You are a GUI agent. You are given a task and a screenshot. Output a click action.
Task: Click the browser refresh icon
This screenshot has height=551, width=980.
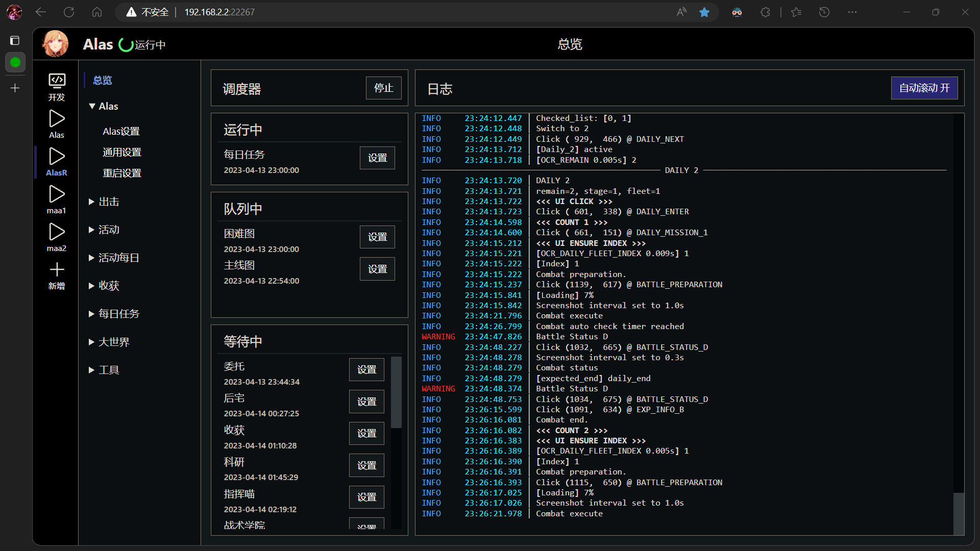pyautogui.click(x=69, y=12)
